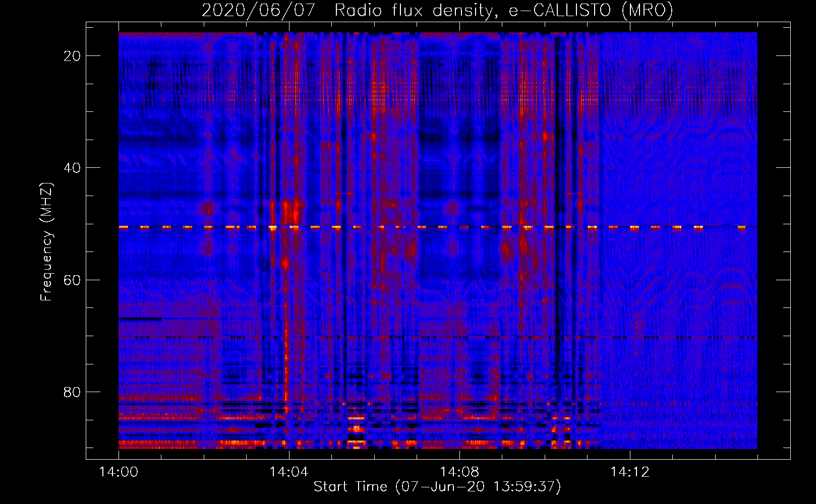The height and width of the screenshot is (504, 816).
Task: Click the 20 frequency tick label
Action: (72, 56)
